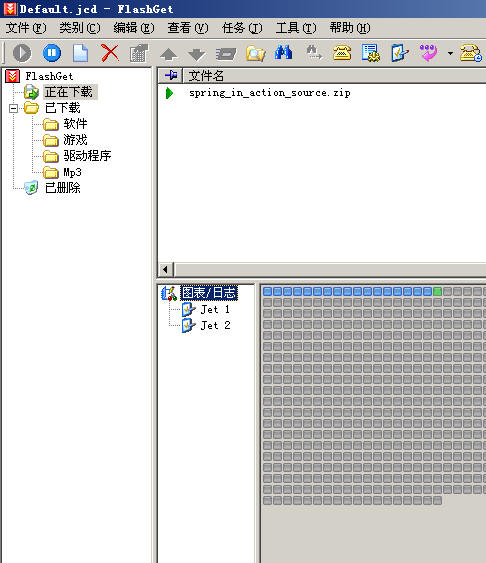Open the 工具(T) menu
This screenshot has width=486, height=563.
point(296,28)
